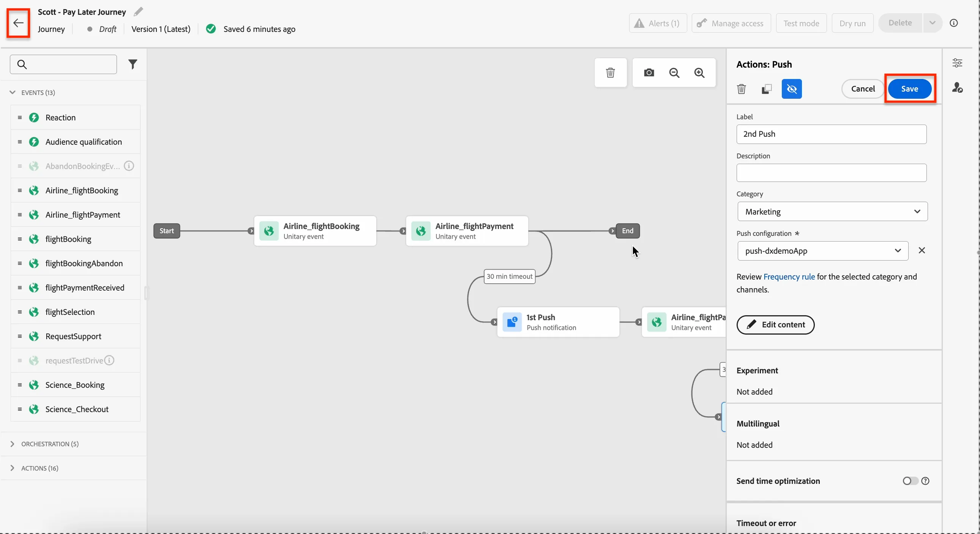Save the push action settings
The image size is (980, 534).
click(910, 88)
